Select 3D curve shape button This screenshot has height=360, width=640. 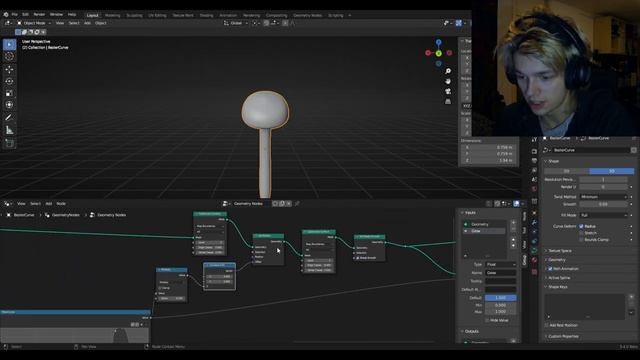point(612,171)
